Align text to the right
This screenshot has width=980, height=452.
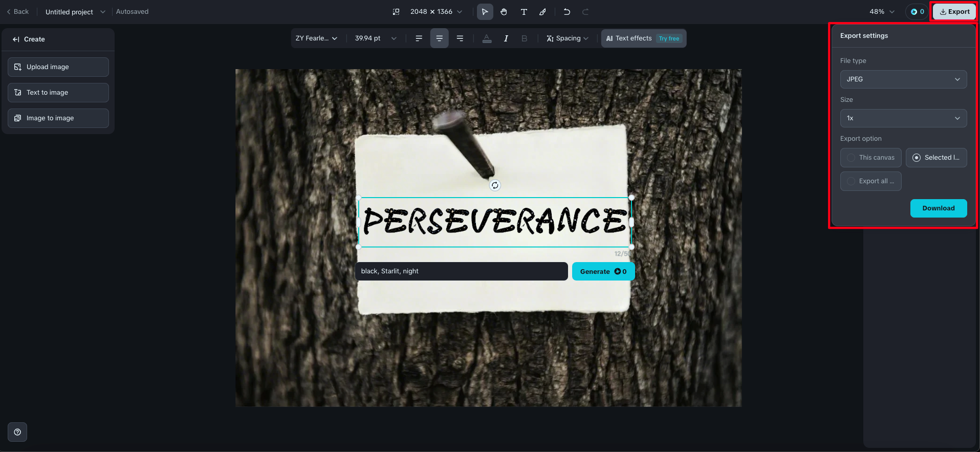460,38
